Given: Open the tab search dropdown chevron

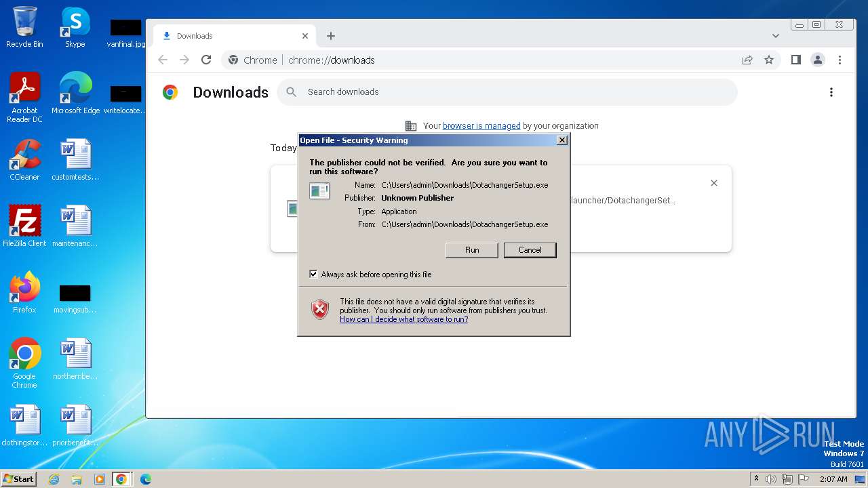Looking at the screenshot, I should (x=776, y=36).
